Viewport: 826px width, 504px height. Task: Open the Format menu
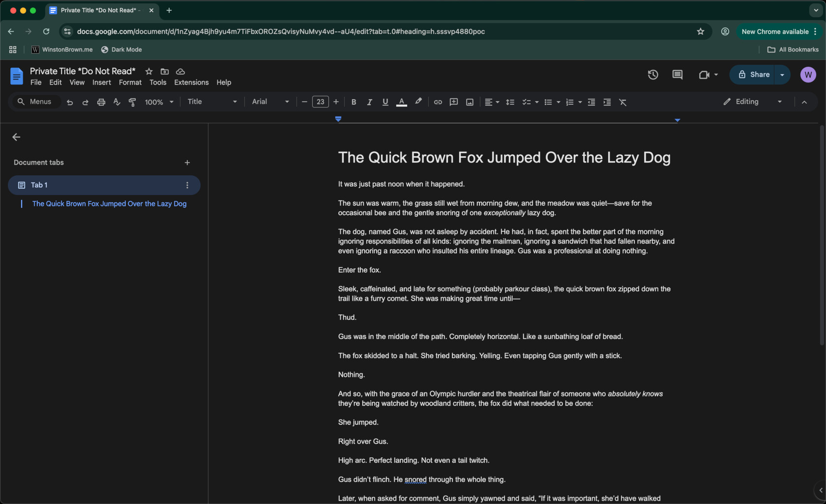click(x=130, y=83)
